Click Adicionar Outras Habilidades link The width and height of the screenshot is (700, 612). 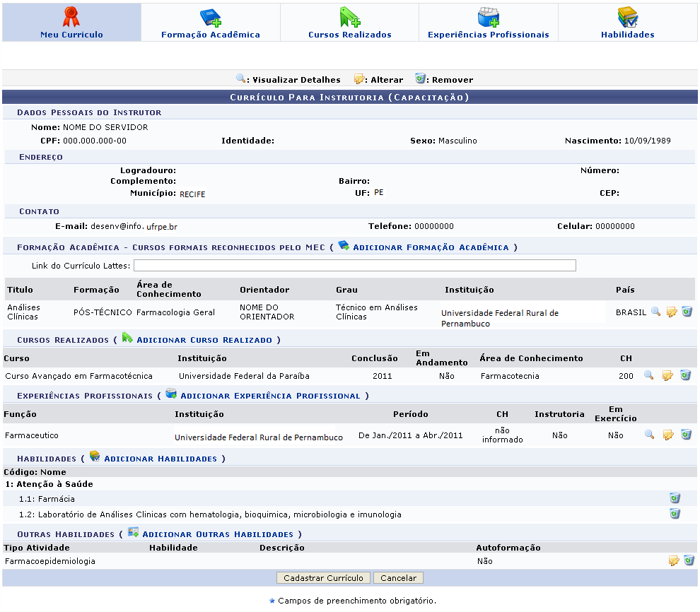click(217, 534)
